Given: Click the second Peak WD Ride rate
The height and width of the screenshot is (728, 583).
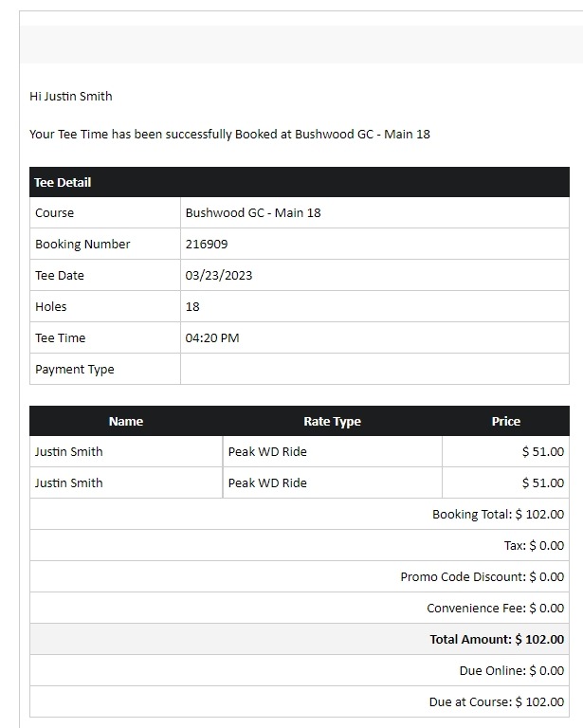Looking at the screenshot, I should (x=267, y=482).
